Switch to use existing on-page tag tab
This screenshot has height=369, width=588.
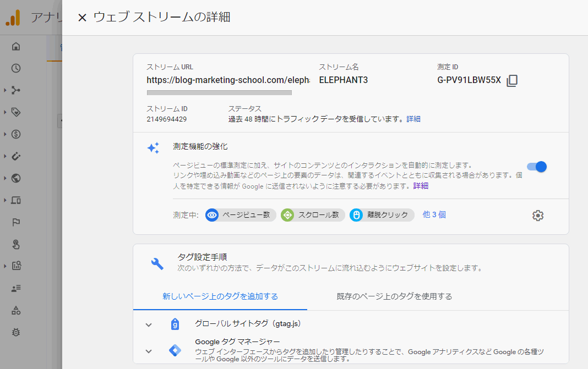pyautogui.click(x=394, y=296)
